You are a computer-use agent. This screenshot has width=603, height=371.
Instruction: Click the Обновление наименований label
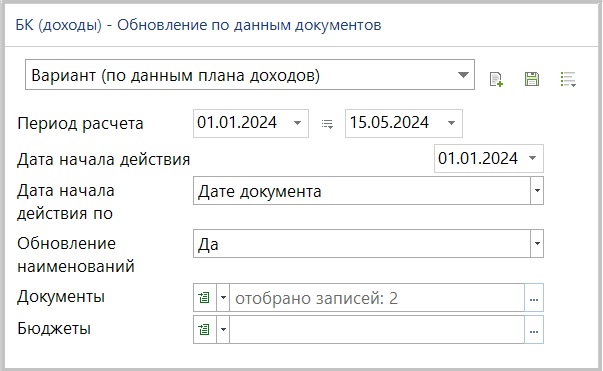(76, 255)
